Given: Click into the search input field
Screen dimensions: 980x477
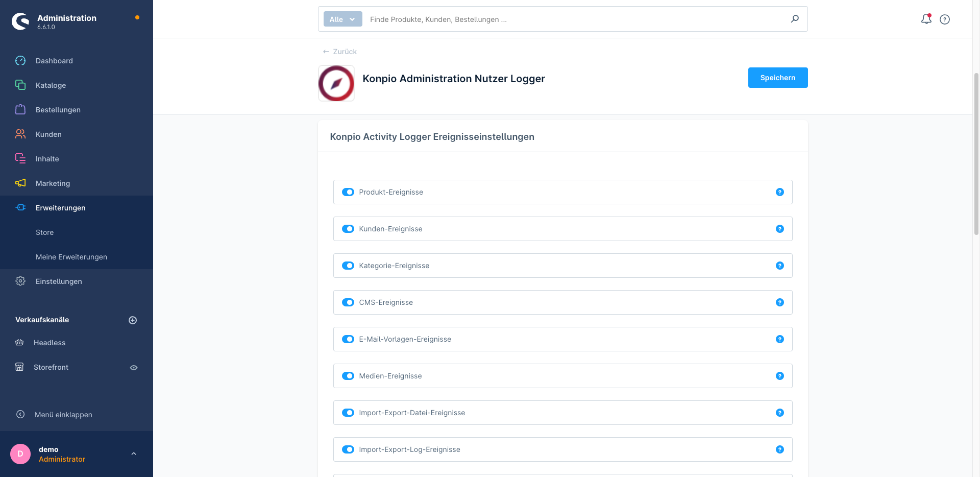Looking at the screenshot, I should coord(577,19).
